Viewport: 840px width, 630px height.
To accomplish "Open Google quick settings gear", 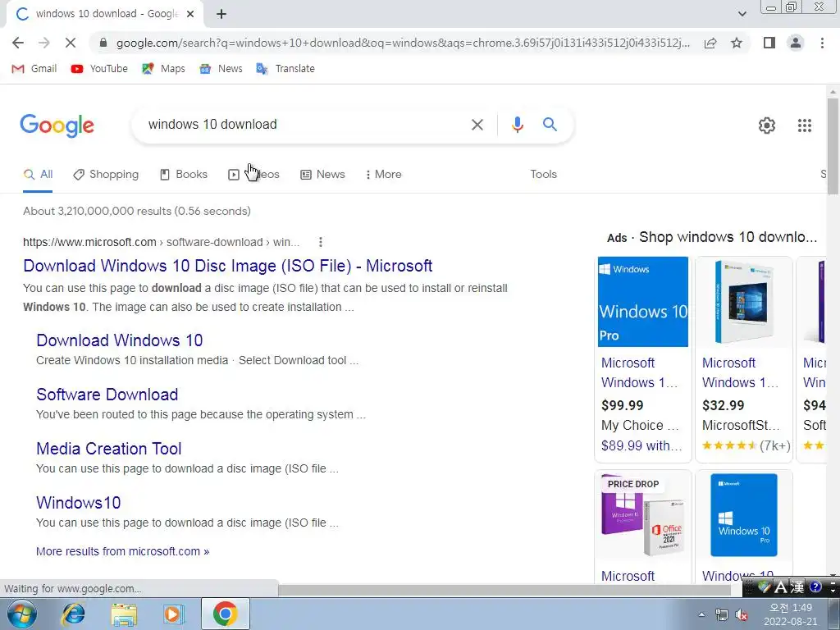I will pyautogui.click(x=767, y=126).
